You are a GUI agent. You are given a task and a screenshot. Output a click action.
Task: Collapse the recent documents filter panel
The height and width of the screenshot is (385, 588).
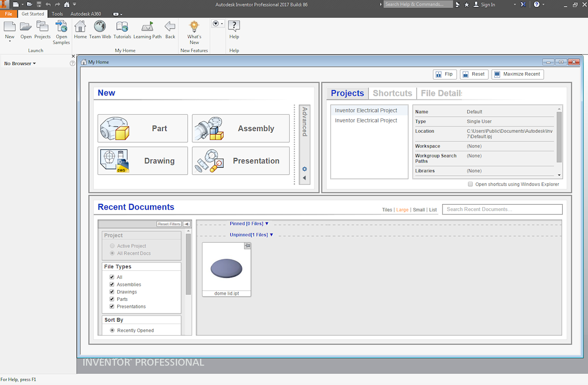[187, 224]
